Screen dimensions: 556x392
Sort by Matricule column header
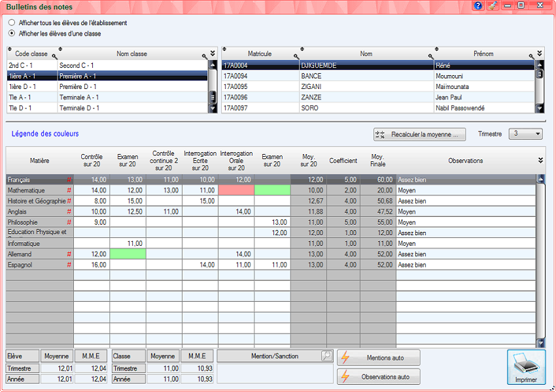pyautogui.click(x=260, y=54)
